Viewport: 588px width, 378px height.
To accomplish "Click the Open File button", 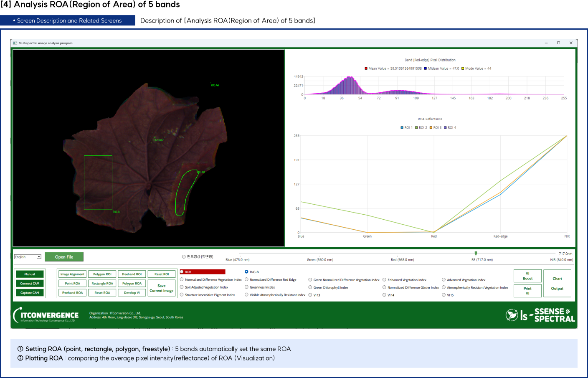I will coord(64,257).
